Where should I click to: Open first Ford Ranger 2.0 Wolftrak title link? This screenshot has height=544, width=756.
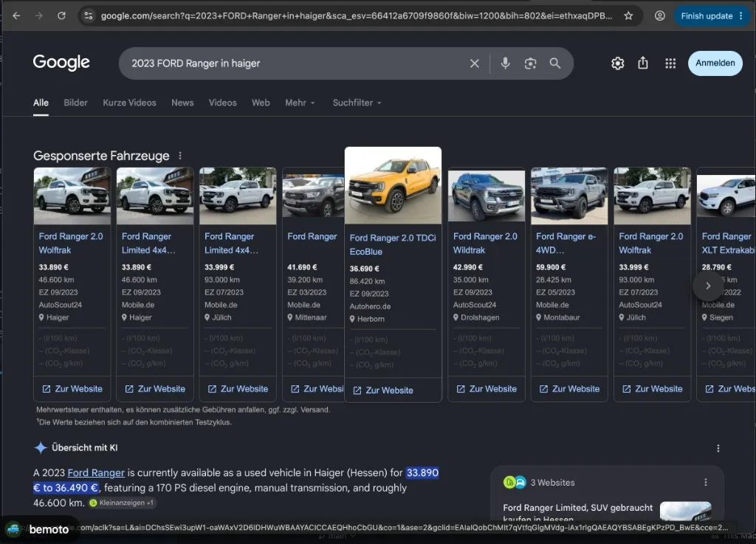(71, 244)
